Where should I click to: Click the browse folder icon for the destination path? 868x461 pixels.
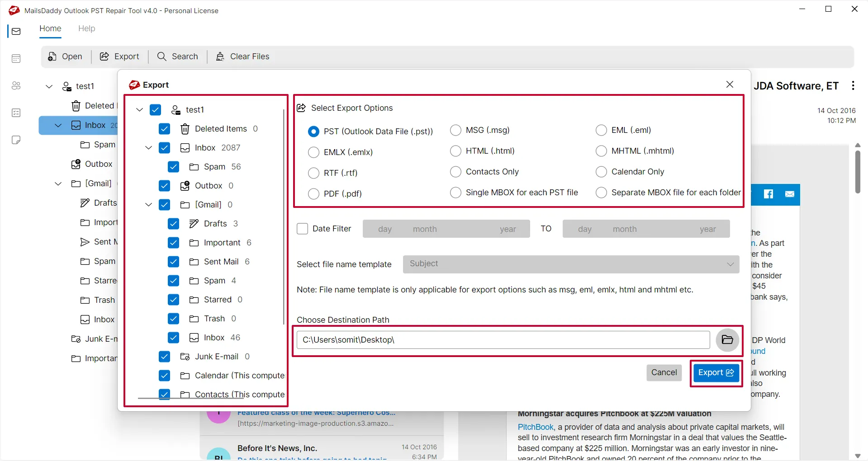pyautogui.click(x=727, y=340)
